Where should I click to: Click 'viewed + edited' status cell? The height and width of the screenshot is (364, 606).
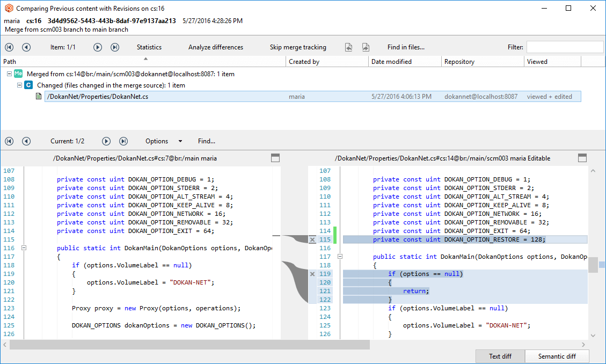pos(549,97)
